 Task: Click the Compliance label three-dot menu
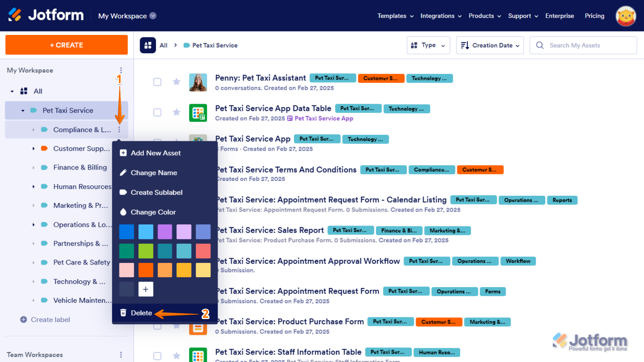[x=119, y=130]
